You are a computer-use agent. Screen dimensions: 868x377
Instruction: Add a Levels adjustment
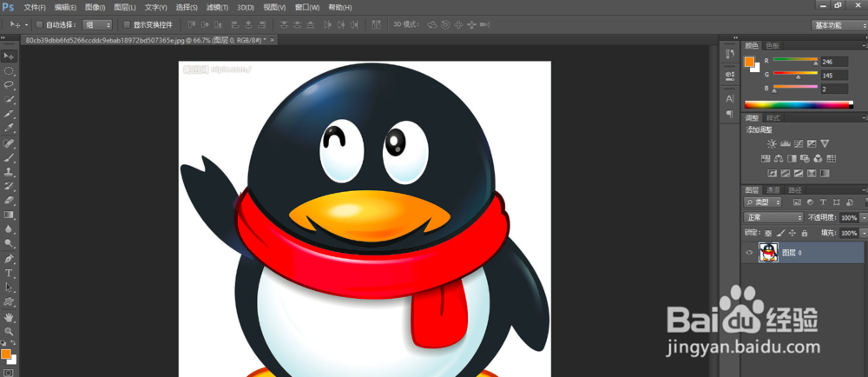(785, 144)
